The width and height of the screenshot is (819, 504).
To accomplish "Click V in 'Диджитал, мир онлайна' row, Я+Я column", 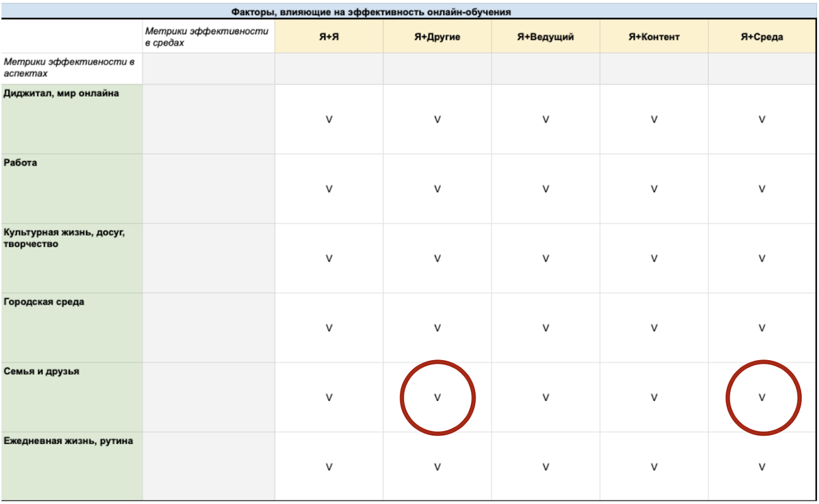I will 329,119.
